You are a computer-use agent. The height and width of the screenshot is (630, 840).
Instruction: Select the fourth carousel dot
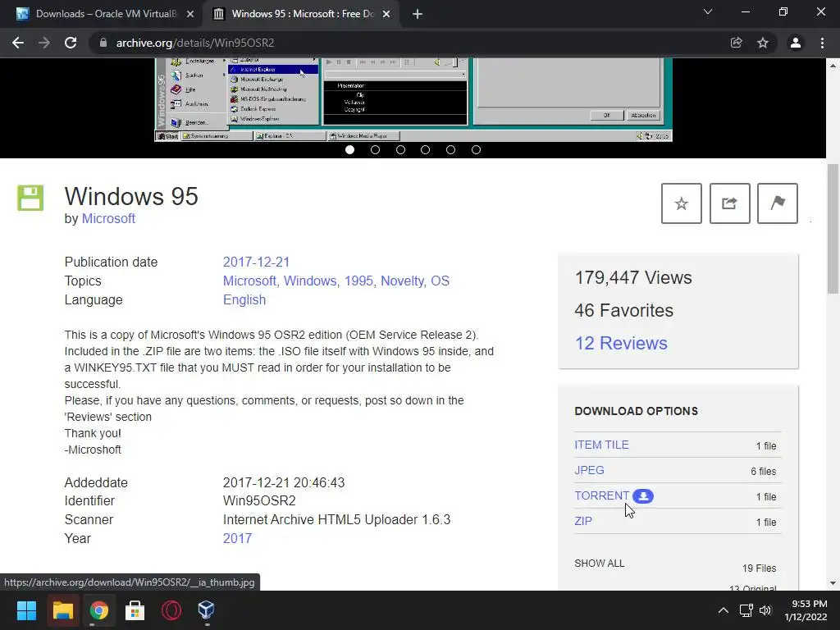click(x=426, y=150)
